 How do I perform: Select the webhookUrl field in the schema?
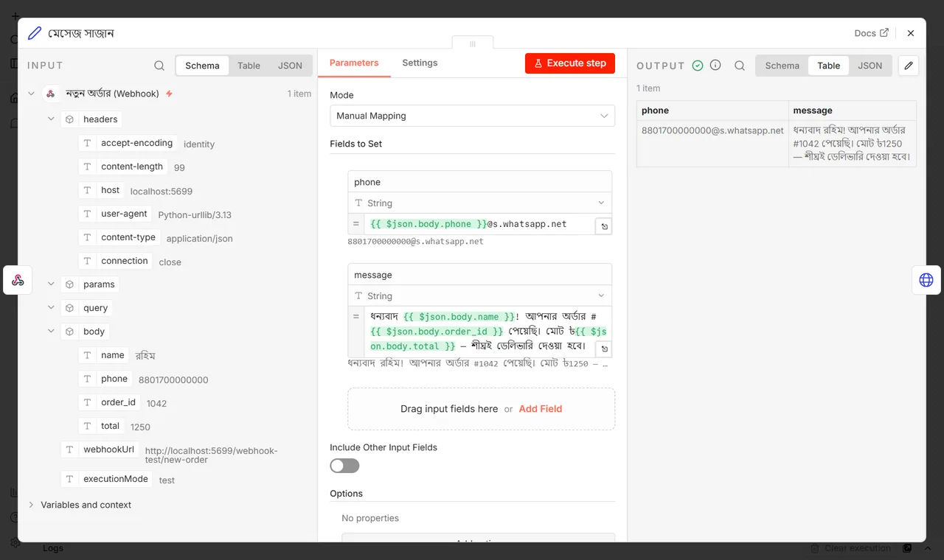pos(101,449)
